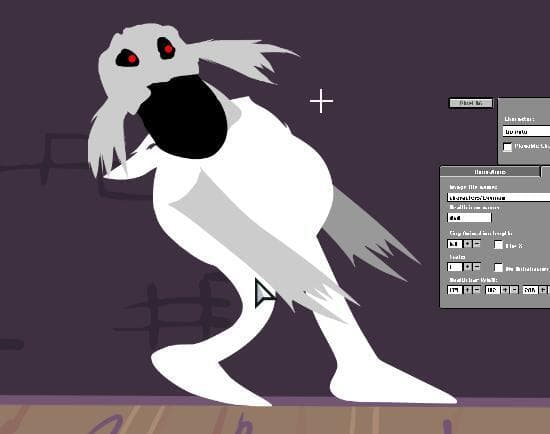Increase the second colour value with its plus button
Viewport: 550px width, 434px height.
(505, 290)
